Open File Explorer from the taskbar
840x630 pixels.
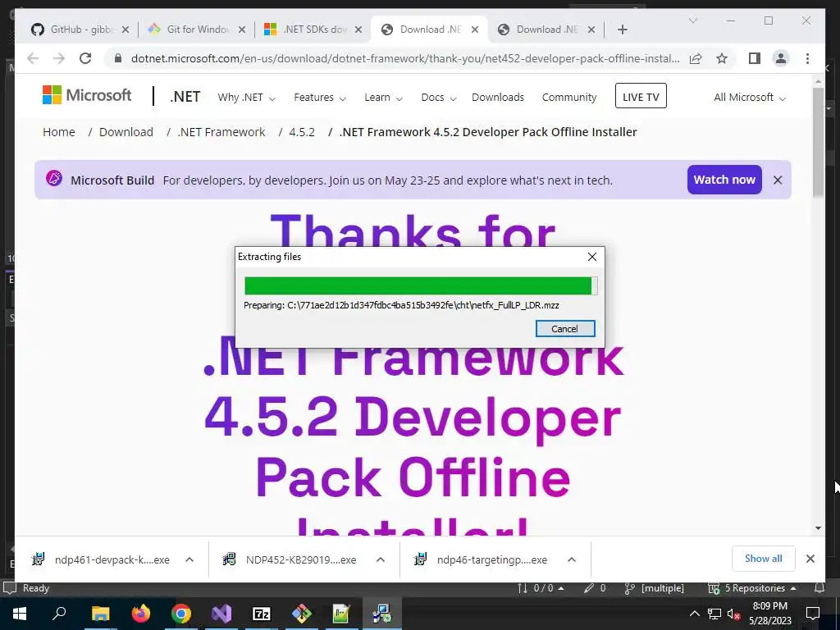100,614
